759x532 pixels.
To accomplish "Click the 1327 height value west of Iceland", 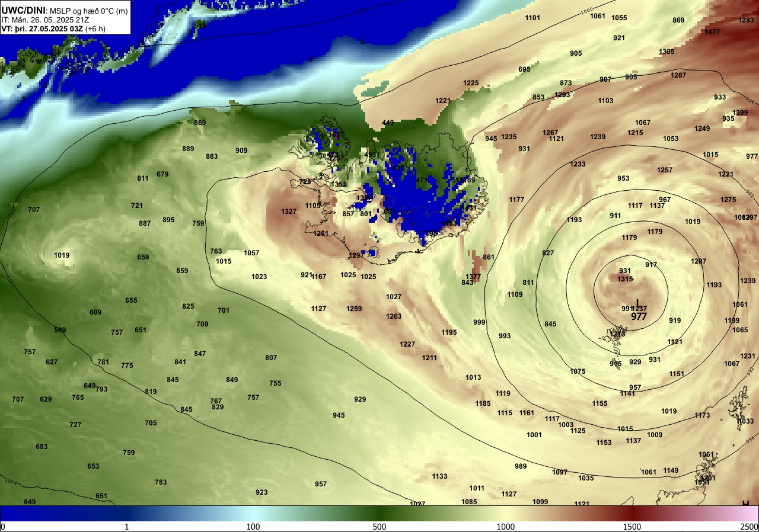I will click(289, 211).
